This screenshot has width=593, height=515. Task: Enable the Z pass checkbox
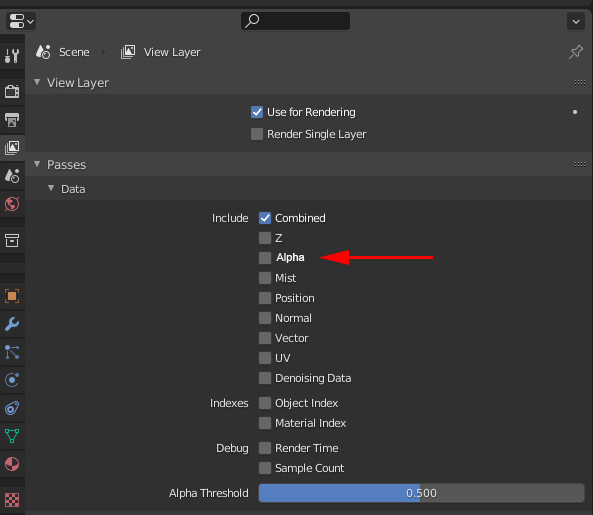(x=265, y=238)
